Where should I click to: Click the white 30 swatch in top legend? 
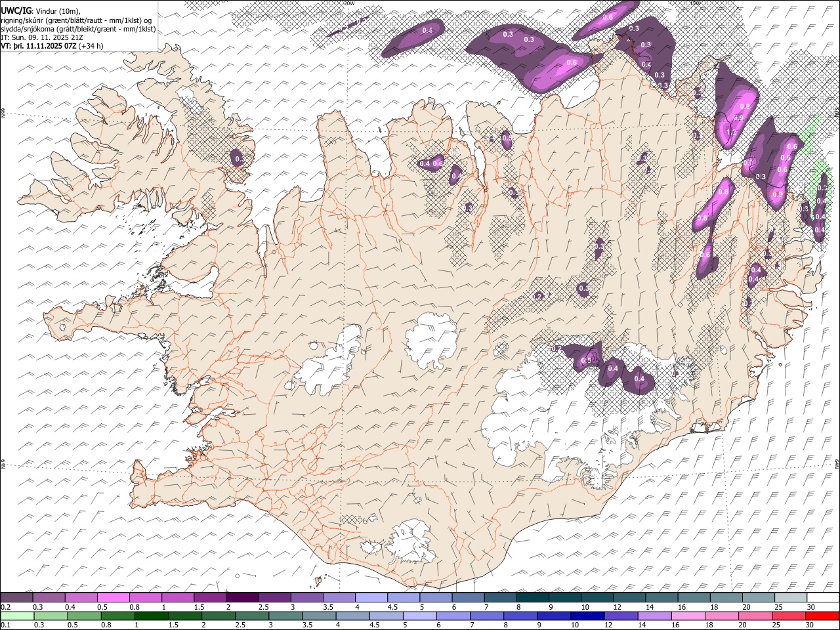[824, 597]
